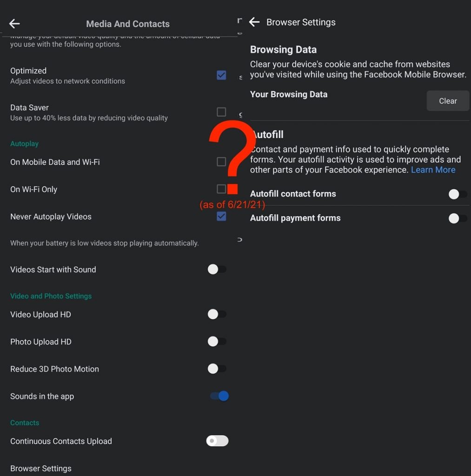The image size is (471, 476).
Task: Turn on Videos Start with Sound
Action: [217, 269]
